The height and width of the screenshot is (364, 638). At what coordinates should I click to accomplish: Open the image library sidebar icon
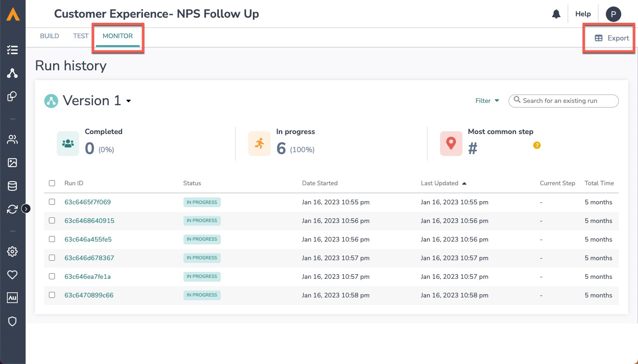tap(13, 162)
